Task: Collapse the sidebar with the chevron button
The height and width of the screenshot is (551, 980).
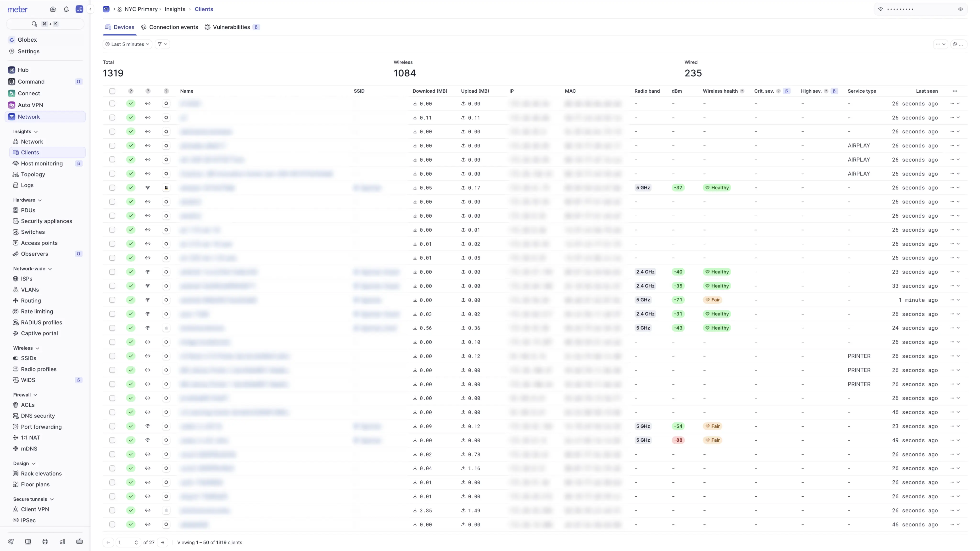Action: click(x=90, y=9)
